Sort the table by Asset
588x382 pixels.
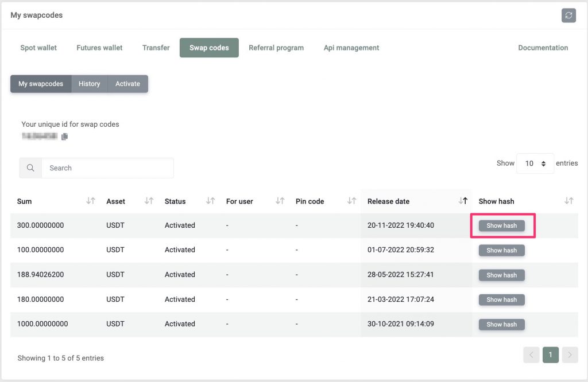pos(149,201)
